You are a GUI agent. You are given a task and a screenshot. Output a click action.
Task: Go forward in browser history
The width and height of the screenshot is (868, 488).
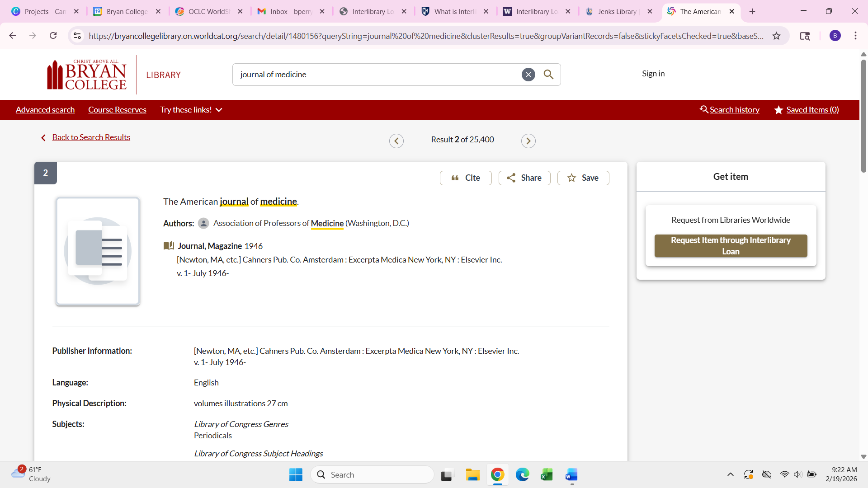point(33,36)
